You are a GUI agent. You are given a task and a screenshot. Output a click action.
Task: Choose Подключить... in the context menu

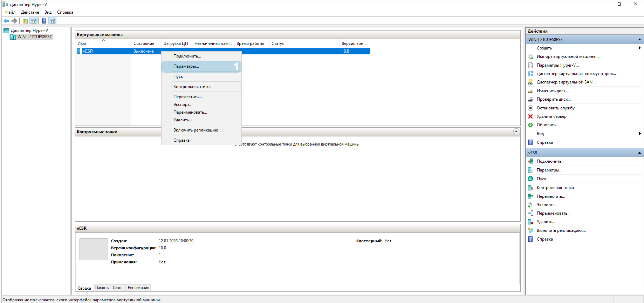click(x=201, y=56)
